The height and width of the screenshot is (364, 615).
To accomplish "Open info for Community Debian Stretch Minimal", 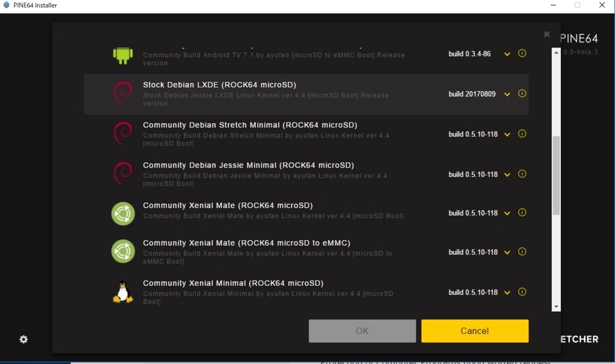I will [522, 134].
